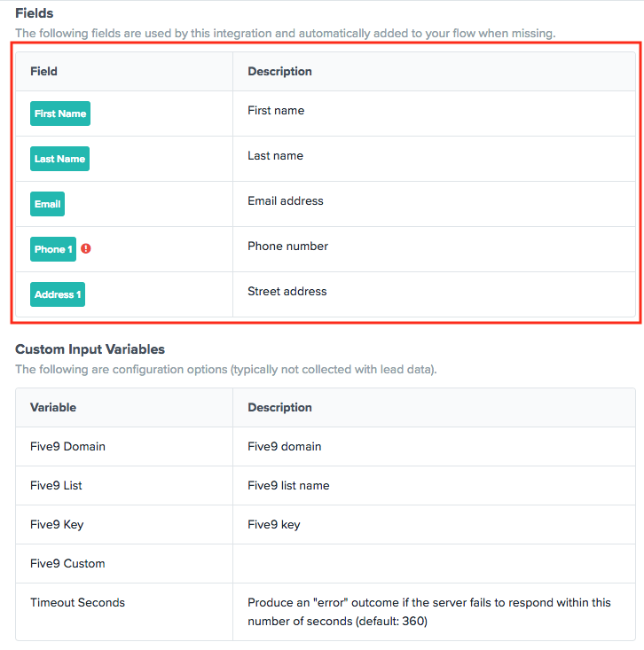Select the Five9 Domain variable row
Viewport: 644px width, 650px height.
coord(326,446)
